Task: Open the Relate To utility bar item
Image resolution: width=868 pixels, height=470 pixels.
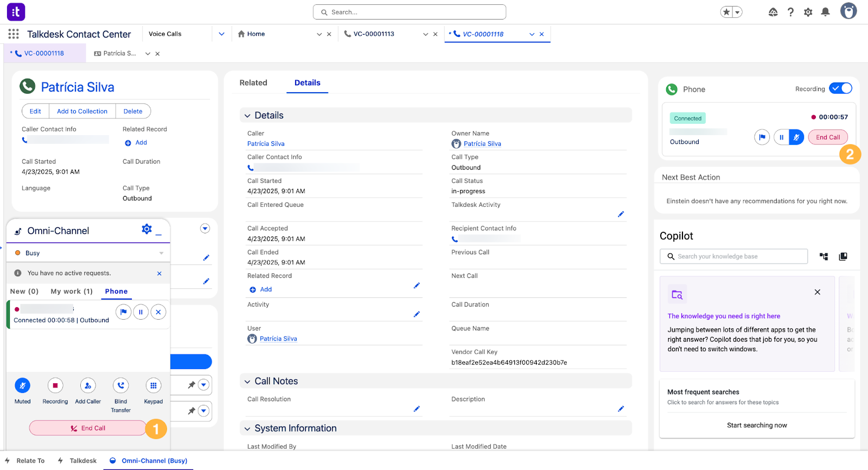Action: click(x=24, y=461)
